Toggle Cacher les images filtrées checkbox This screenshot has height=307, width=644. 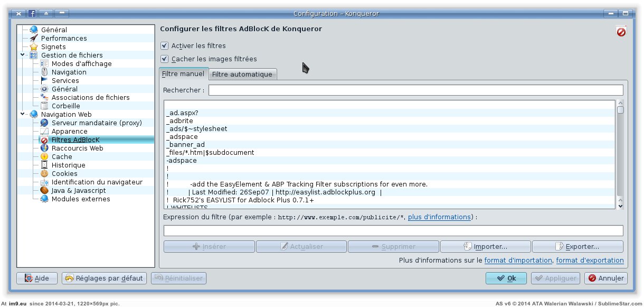point(165,59)
